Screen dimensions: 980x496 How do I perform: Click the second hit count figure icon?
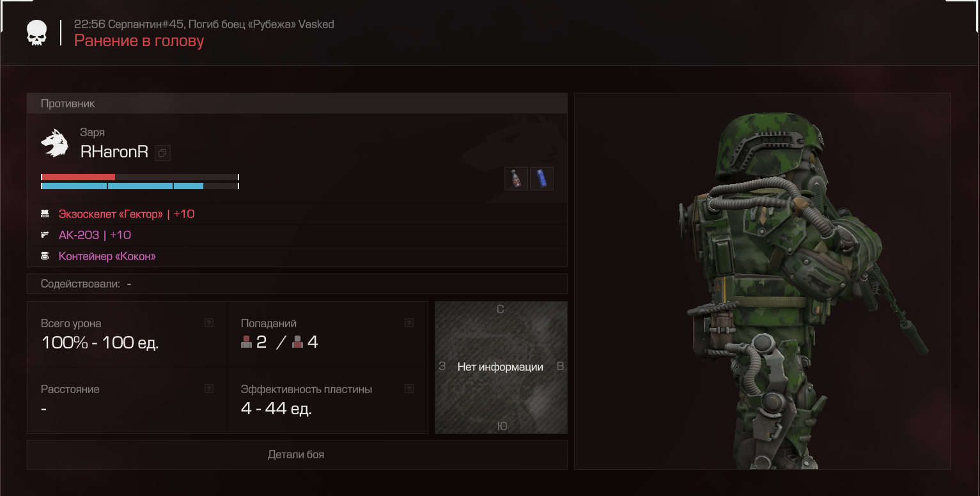click(x=297, y=342)
